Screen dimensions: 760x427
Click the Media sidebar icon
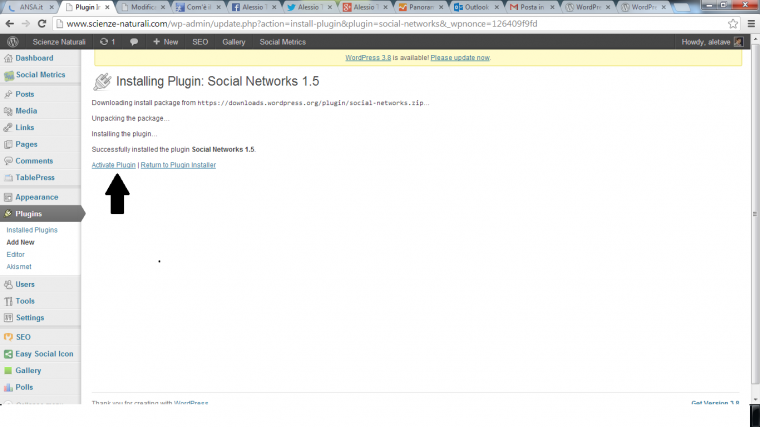pyautogui.click(x=8, y=111)
